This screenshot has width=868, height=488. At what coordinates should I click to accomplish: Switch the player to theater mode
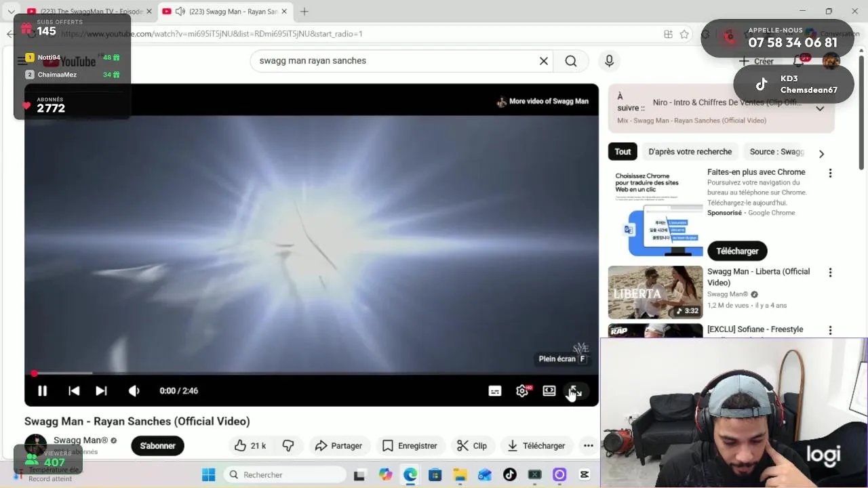549,391
